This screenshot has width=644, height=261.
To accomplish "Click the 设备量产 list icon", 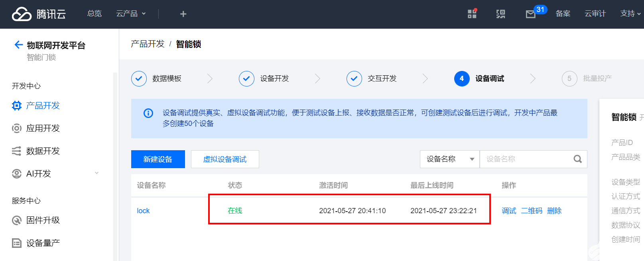I will pyautogui.click(x=16, y=243).
